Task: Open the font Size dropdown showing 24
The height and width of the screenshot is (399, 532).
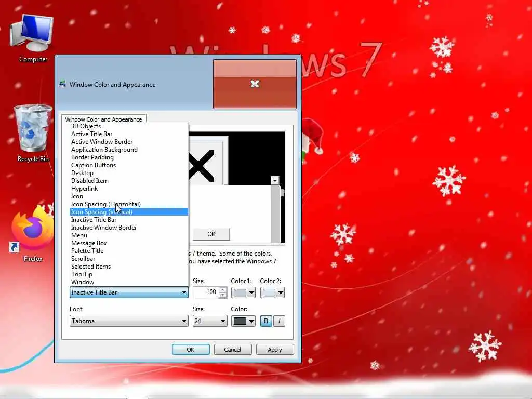Action: [x=210, y=321]
